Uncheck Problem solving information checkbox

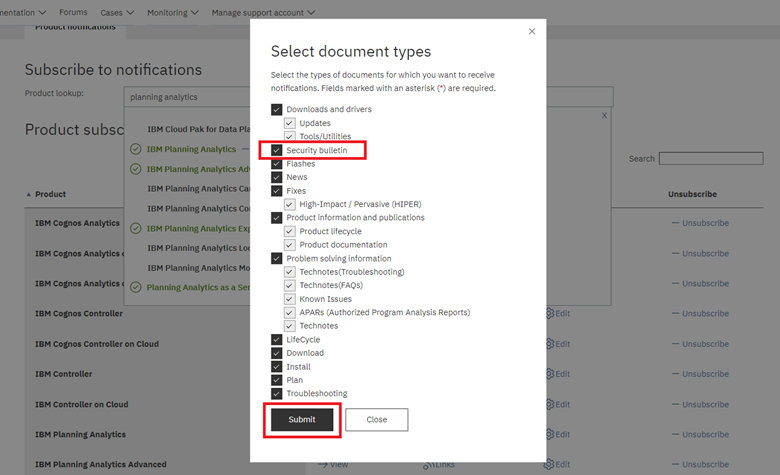click(277, 258)
